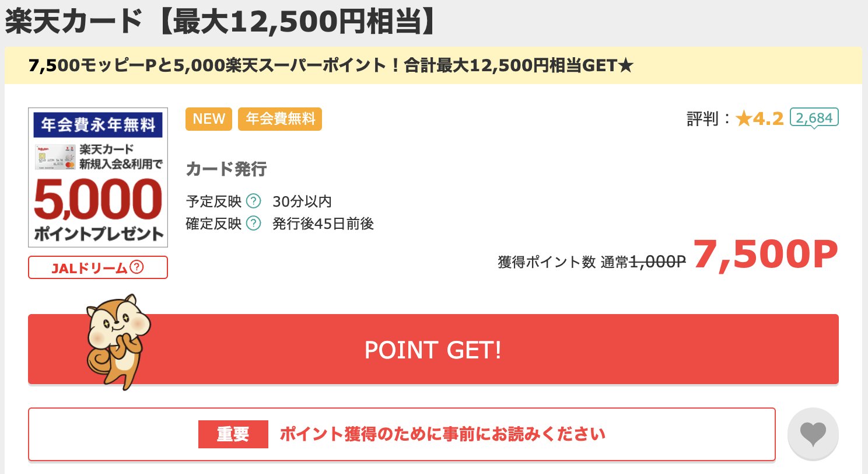
Task: Click the ★4.2 rating score
Action: (759, 119)
